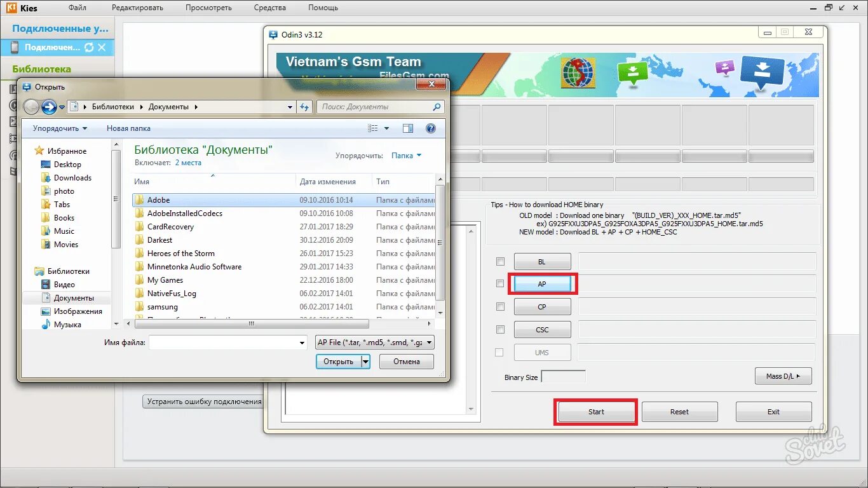Click the vertical scrollbar of file list
The width and height of the screenshot is (868, 488).
[441, 244]
